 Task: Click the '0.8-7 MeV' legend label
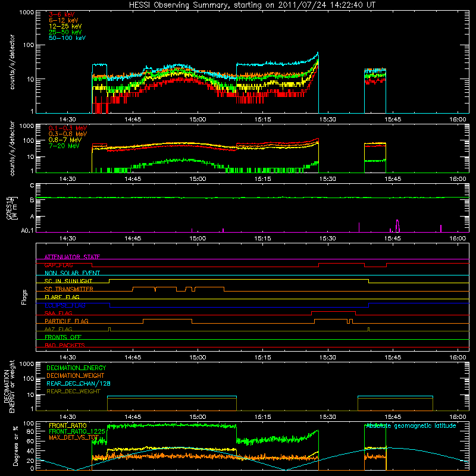[x=65, y=140]
